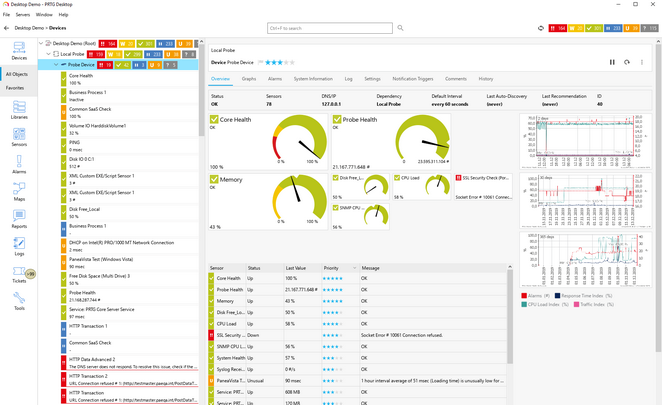Click the pink Traffic Index legend swatch

pos(576,304)
